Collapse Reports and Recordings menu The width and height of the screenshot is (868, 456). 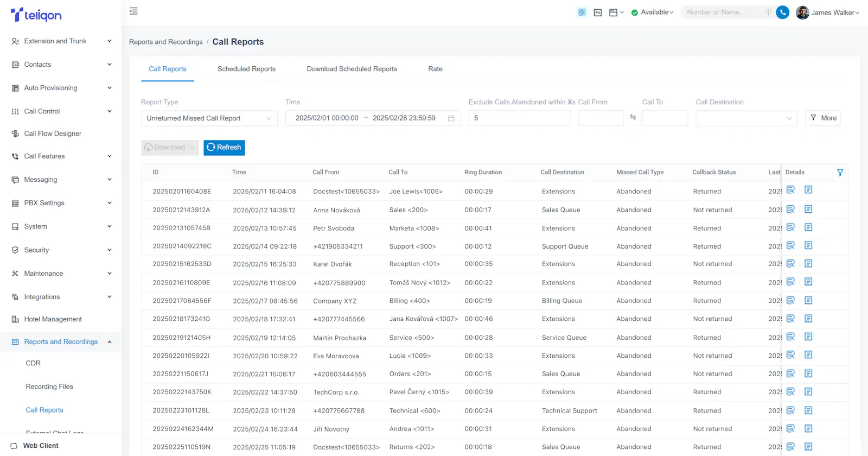61,342
